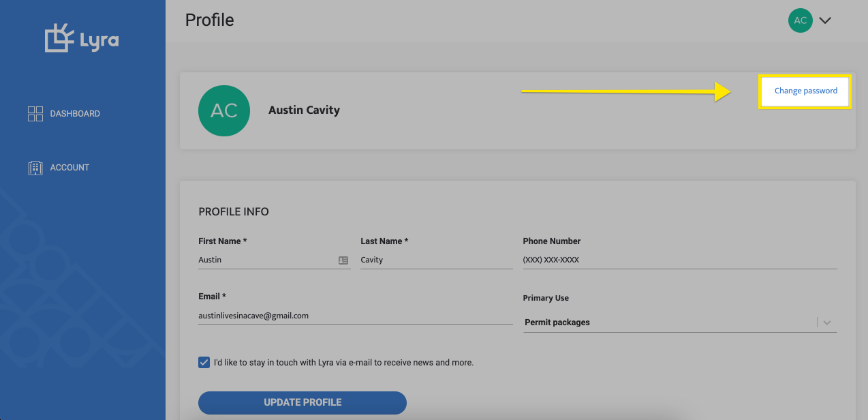Open DASHBOARD in the sidebar
This screenshot has width=868, height=420.
click(64, 114)
